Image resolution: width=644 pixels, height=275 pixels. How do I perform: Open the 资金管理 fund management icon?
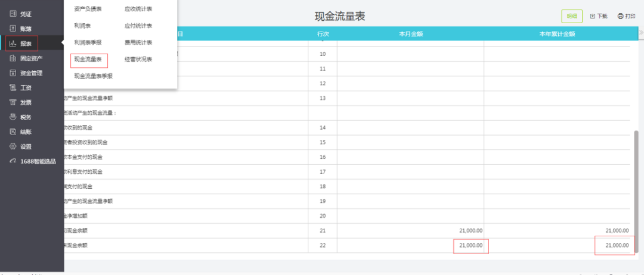(13, 73)
